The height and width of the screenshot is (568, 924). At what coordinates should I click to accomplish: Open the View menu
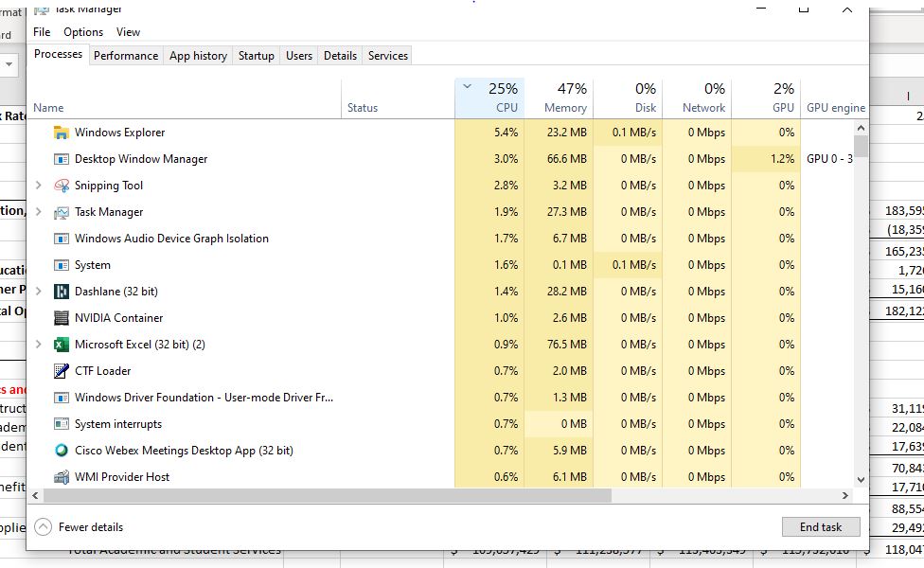tap(128, 32)
